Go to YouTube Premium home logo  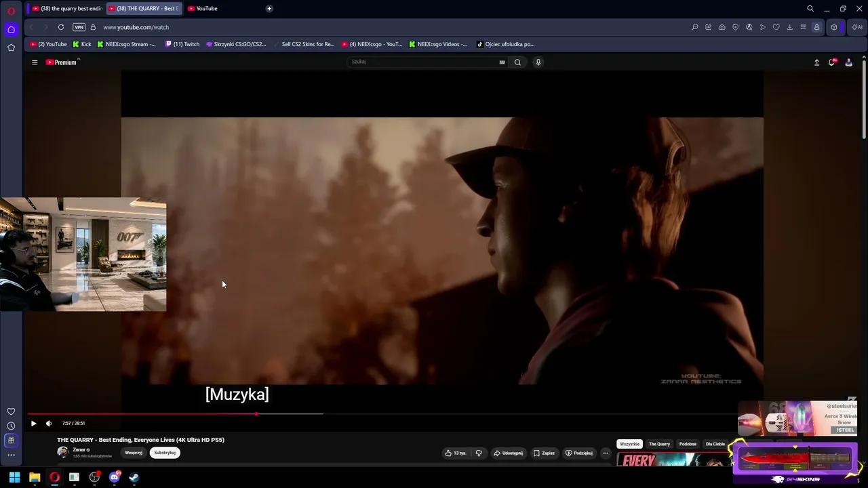coord(62,62)
